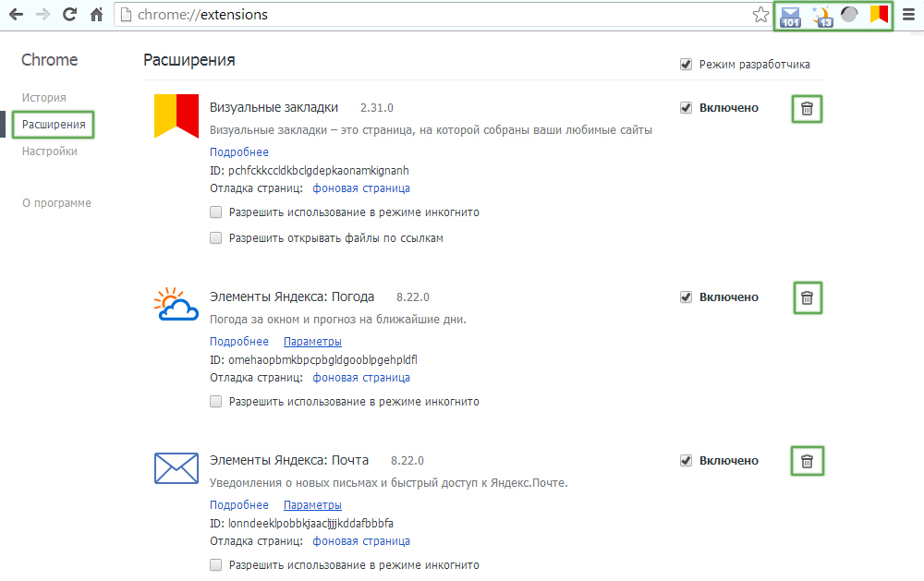Click ID pchfckkccldkbclgdepkaonamkignanh text
Image resolution: width=924 pixels, height=581 pixels.
(310, 171)
